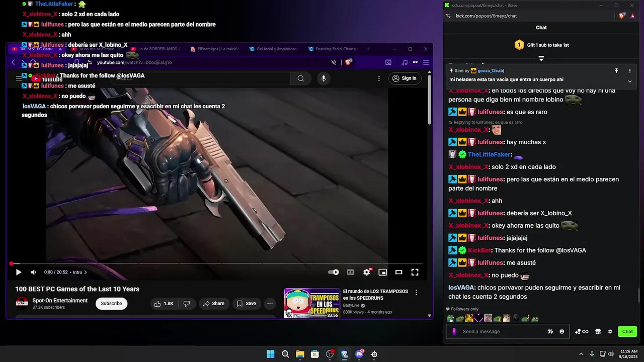Image resolution: width=644 pixels, height=362 pixels.
Task: Open the TRAMPOSOS EN LOS SPEEDRUNS thumbnail
Action: [312, 303]
